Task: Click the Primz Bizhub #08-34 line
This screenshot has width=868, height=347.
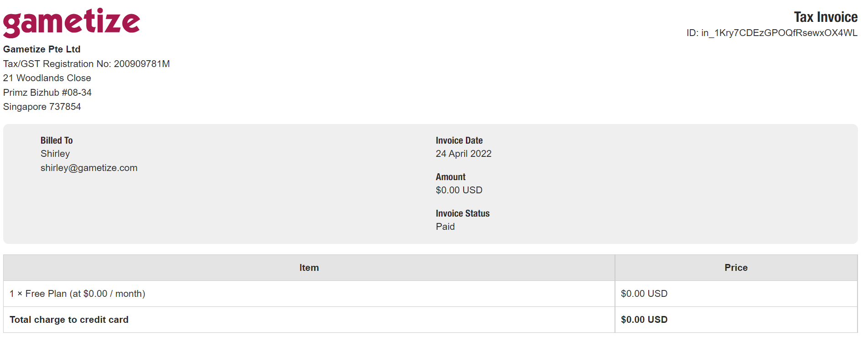Action: tap(47, 93)
